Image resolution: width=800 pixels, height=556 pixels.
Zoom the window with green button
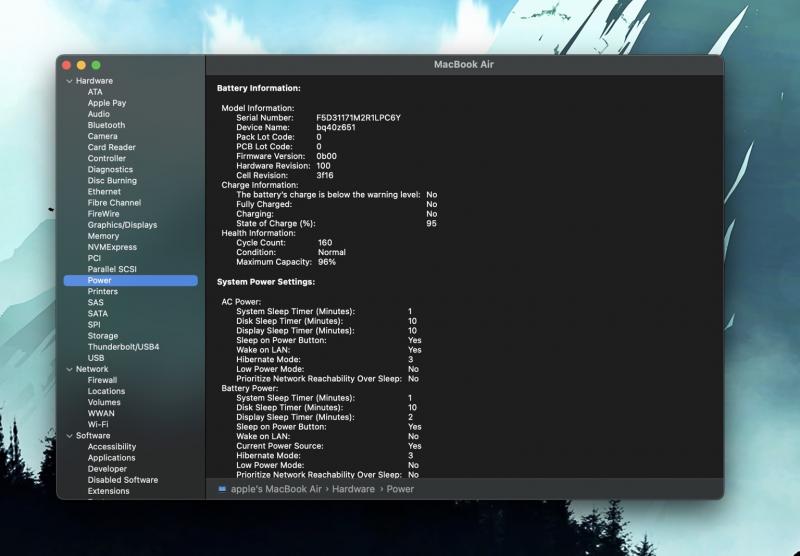click(96, 65)
